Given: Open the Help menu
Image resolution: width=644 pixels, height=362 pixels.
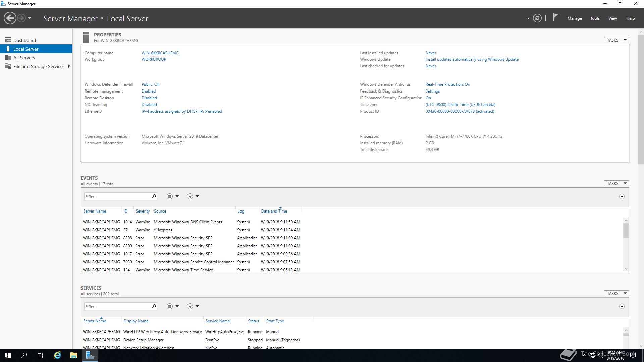Looking at the screenshot, I should pyautogui.click(x=630, y=18).
